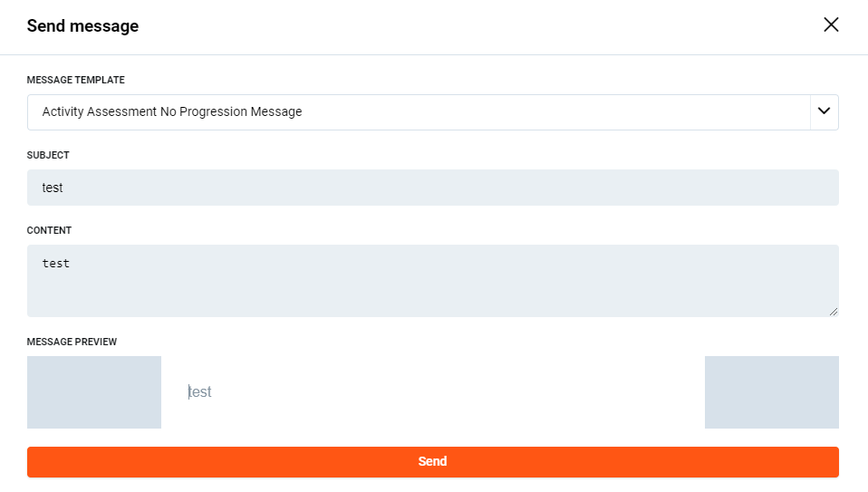Place cursor on "test" in Content area
Screen dimensions: 868x492
pos(56,264)
